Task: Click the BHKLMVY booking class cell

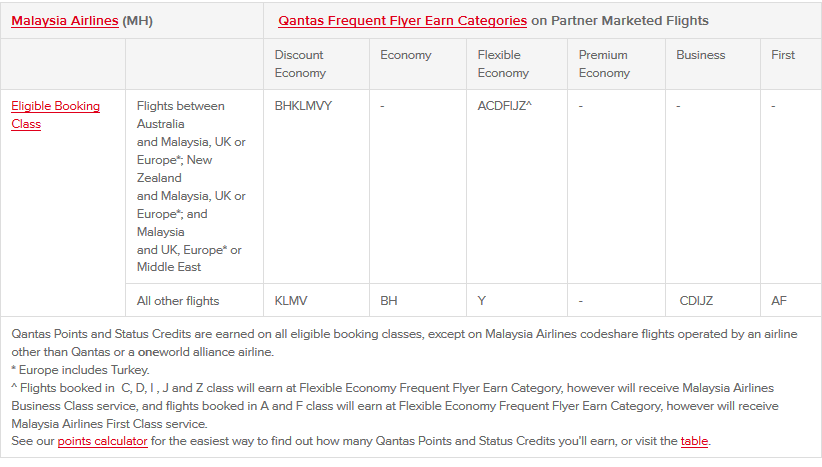Action: point(303,106)
